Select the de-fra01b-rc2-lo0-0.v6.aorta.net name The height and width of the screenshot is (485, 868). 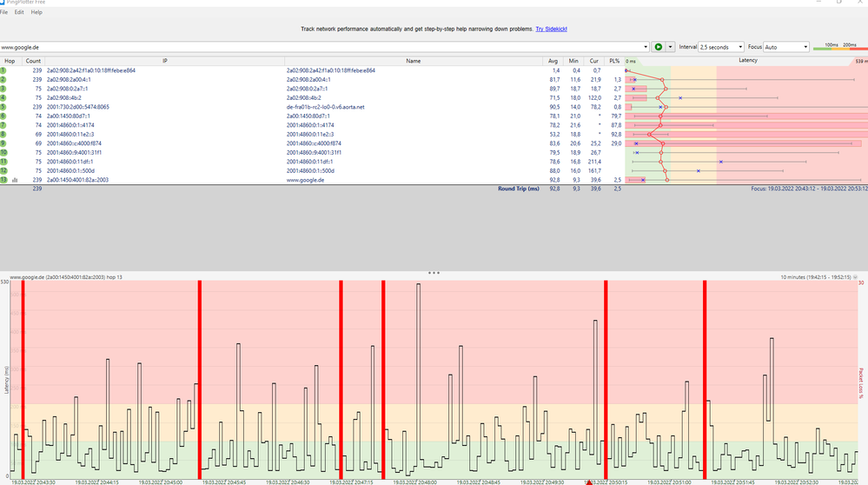tap(326, 107)
